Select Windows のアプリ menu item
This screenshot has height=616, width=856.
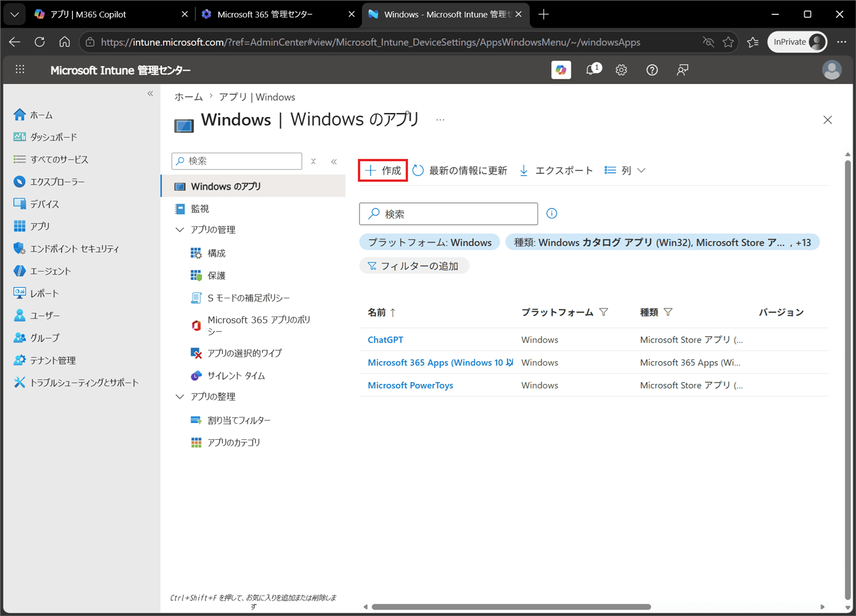point(253,187)
